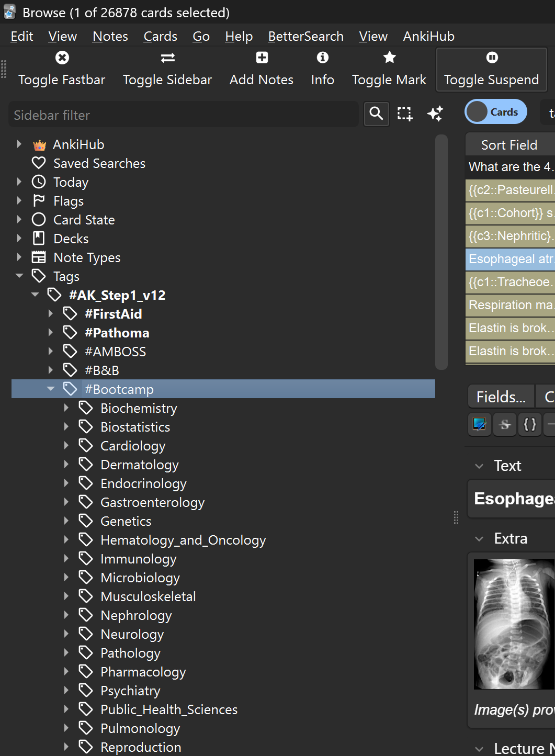Click the sidebar tree vertical scrollbar

click(441, 251)
